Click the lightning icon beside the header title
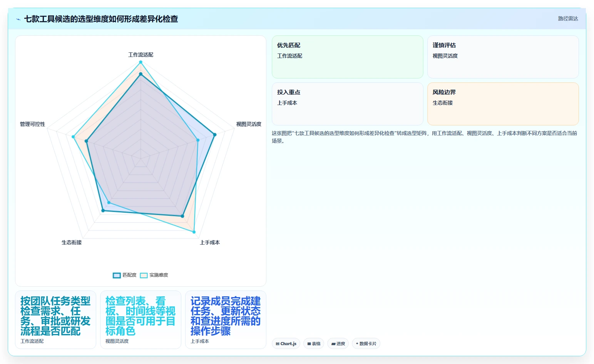The height and width of the screenshot is (364, 594). pos(18,19)
